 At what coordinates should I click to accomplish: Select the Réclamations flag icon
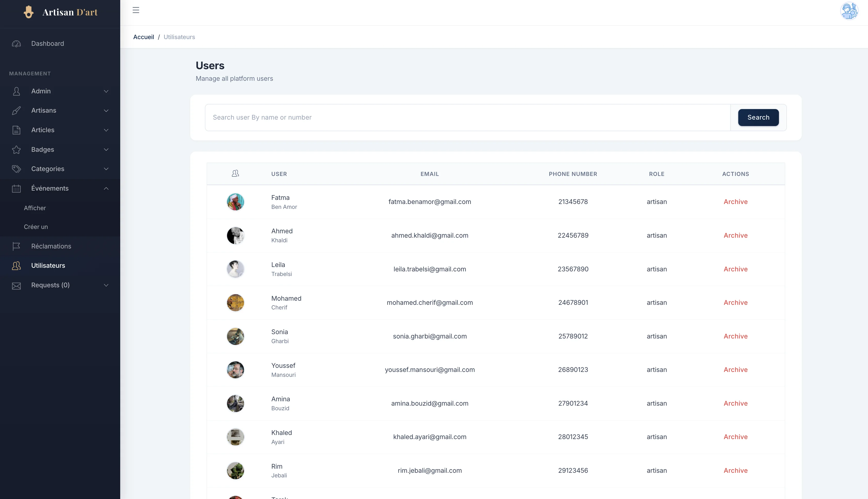click(x=16, y=246)
